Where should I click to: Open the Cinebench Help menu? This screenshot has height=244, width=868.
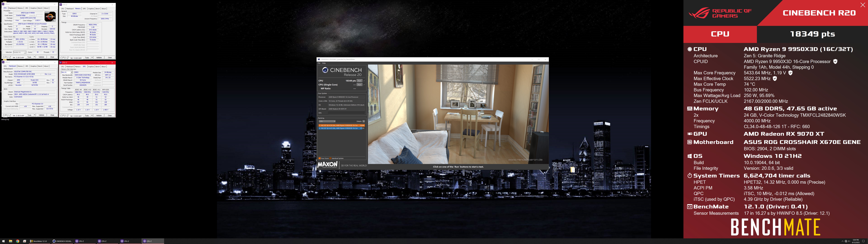[324, 63]
